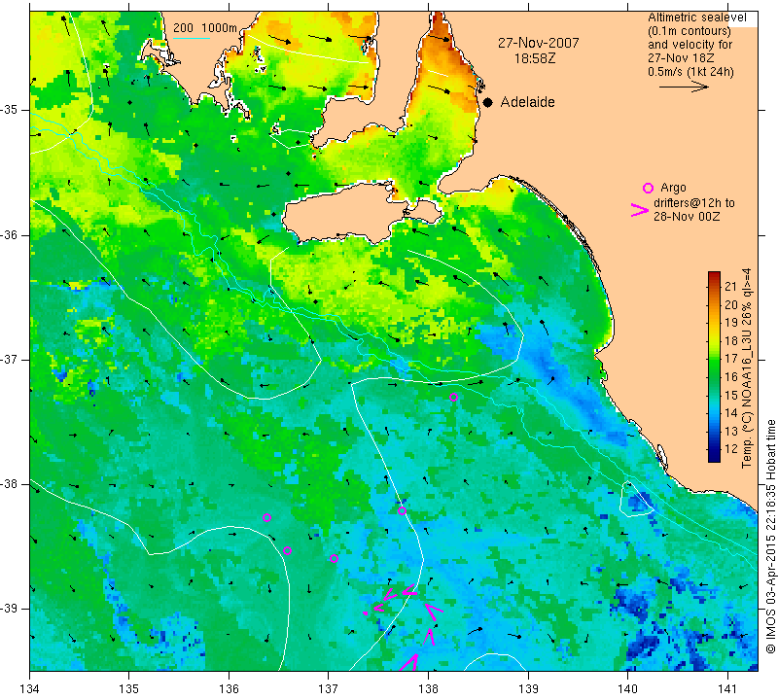Click the IMOS copyright timestamp text
The height and width of the screenshot is (700, 778).
click(x=770, y=537)
